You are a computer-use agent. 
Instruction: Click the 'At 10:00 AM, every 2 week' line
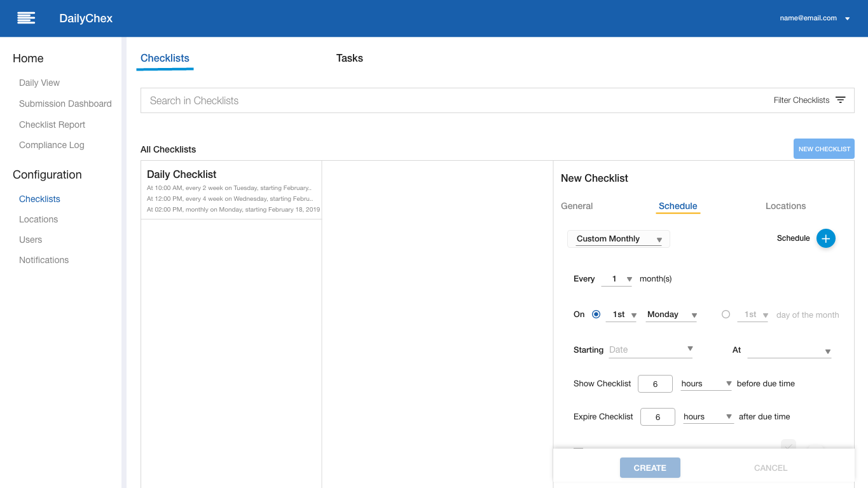(x=230, y=188)
